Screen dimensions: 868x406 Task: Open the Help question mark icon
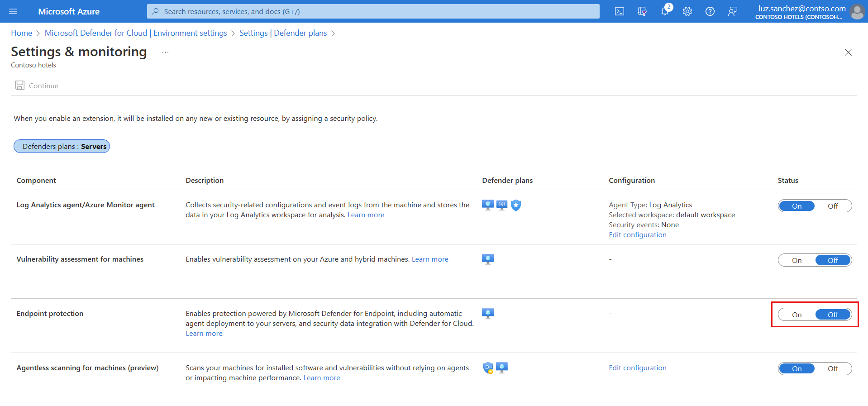pos(710,11)
